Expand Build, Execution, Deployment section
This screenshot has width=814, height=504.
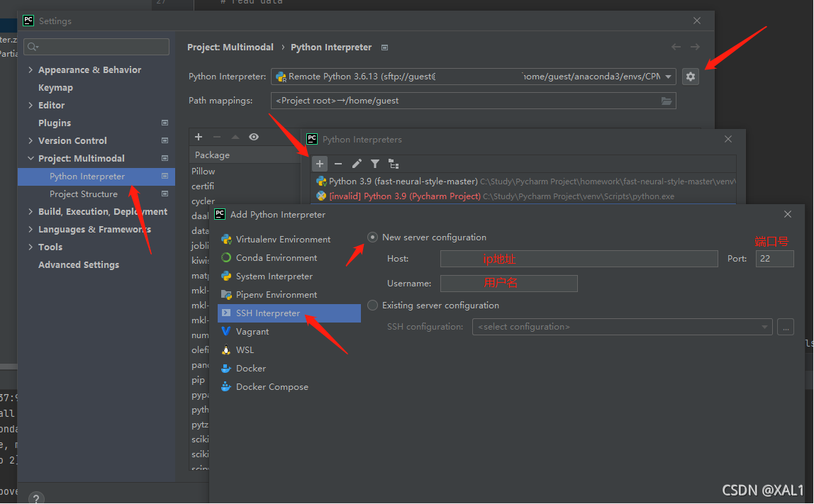[x=30, y=211]
